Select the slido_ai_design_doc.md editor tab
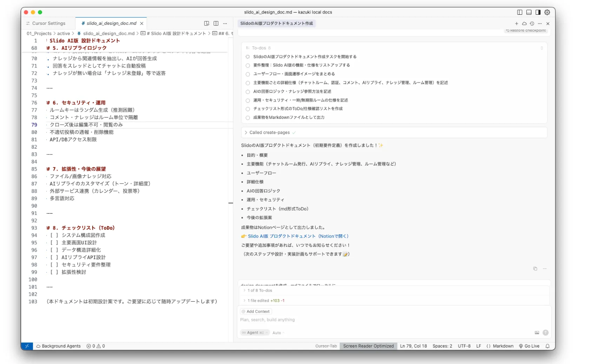The height and width of the screenshot is (364, 590). 111,24
